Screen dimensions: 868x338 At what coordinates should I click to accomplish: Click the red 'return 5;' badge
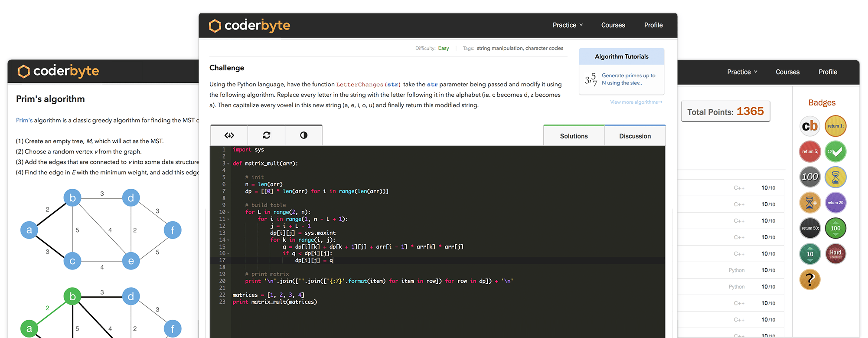809,151
